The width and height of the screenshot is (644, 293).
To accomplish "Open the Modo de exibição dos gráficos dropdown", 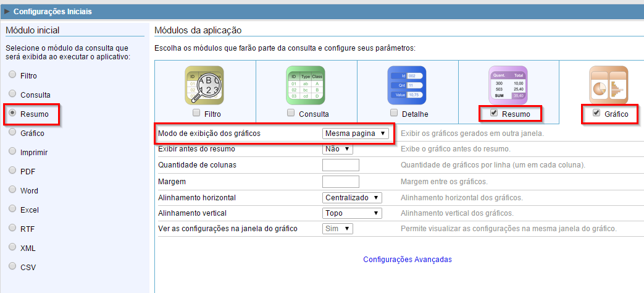I will (x=356, y=134).
